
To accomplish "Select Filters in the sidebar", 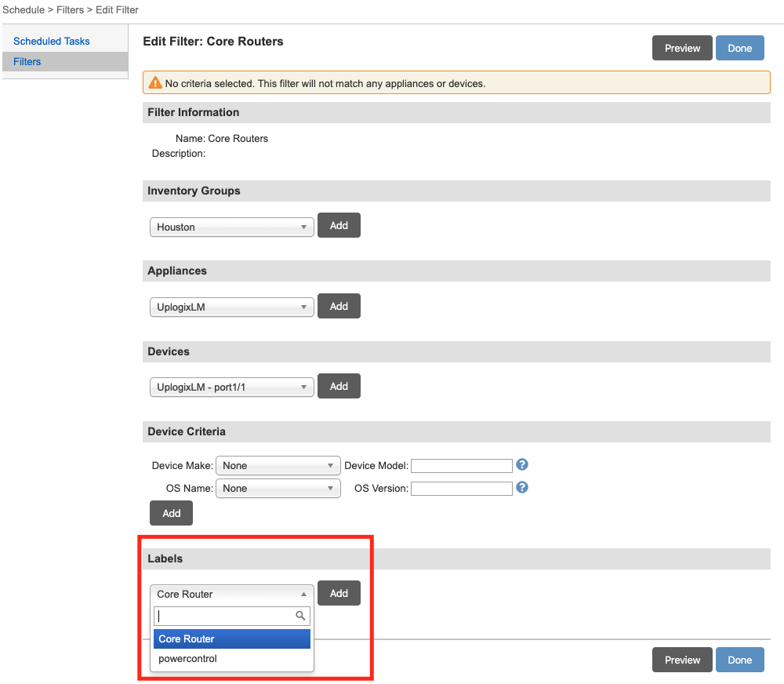I will tap(27, 61).
